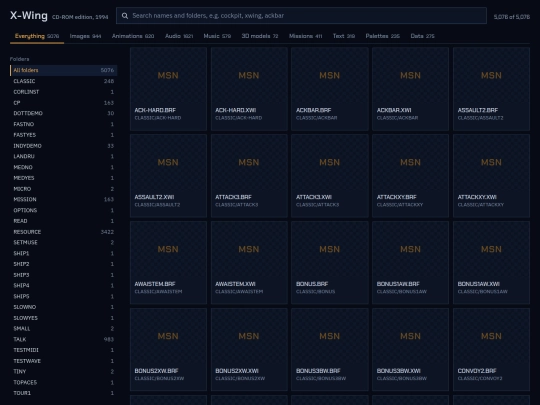Filter by the TALK folder
The width and height of the screenshot is (540, 405).
coord(63,339)
